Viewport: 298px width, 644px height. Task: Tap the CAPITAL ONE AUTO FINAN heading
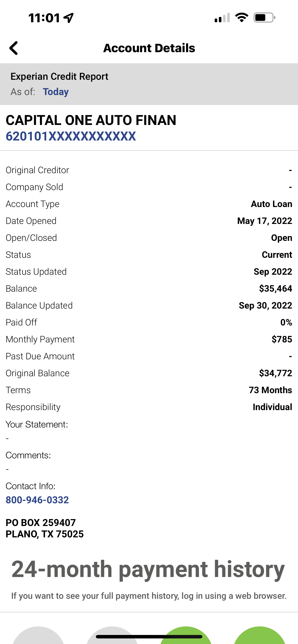pyautogui.click(x=91, y=120)
